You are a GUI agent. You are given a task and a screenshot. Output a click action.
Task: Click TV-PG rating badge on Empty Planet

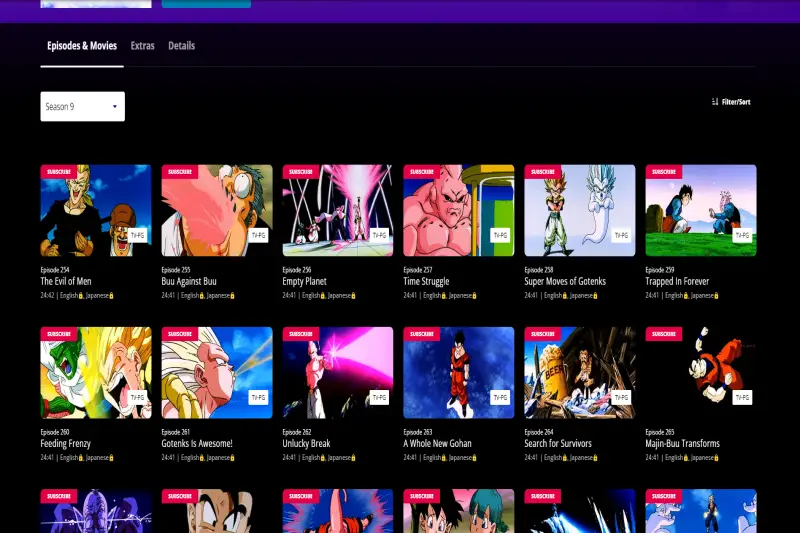point(379,235)
